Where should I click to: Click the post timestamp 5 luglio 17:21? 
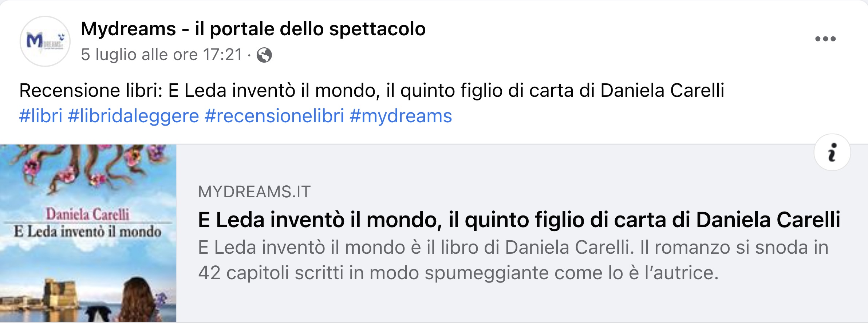pos(161,55)
